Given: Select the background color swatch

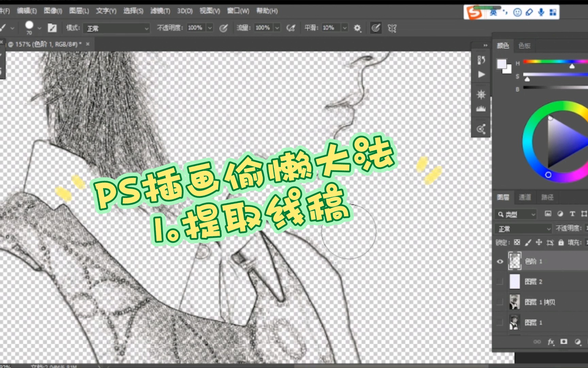Looking at the screenshot, I should tap(508, 70).
